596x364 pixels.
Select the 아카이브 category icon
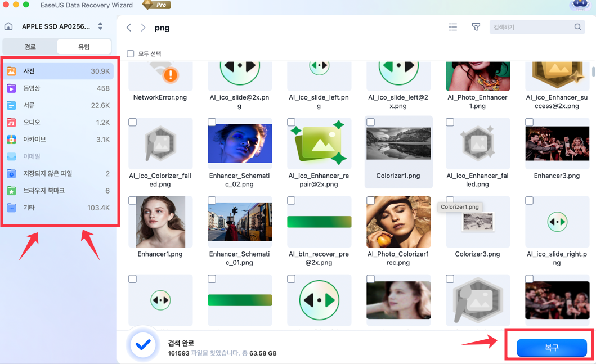click(11, 140)
